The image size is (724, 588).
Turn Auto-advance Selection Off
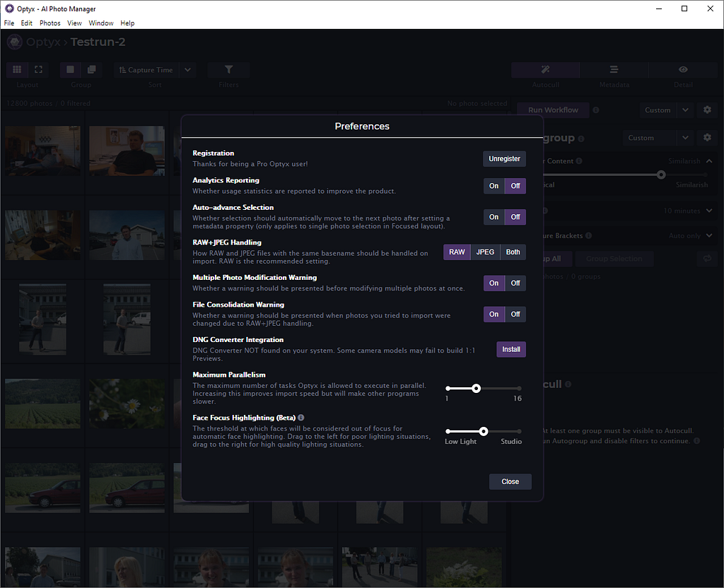pyautogui.click(x=515, y=217)
